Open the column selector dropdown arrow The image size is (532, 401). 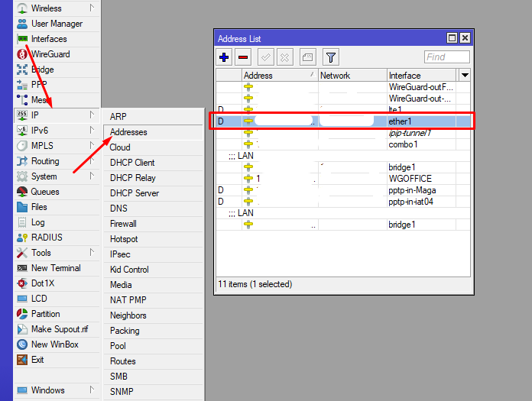click(465, 75)
